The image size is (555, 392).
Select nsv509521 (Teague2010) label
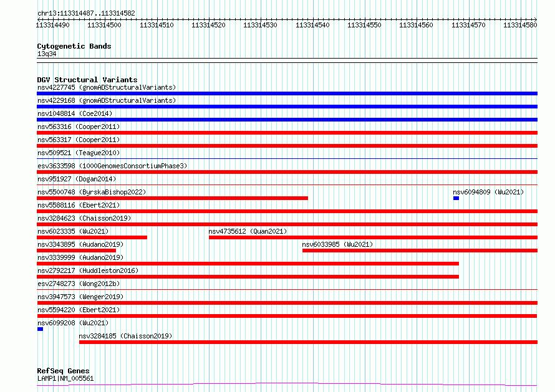[x=79, y=153]
